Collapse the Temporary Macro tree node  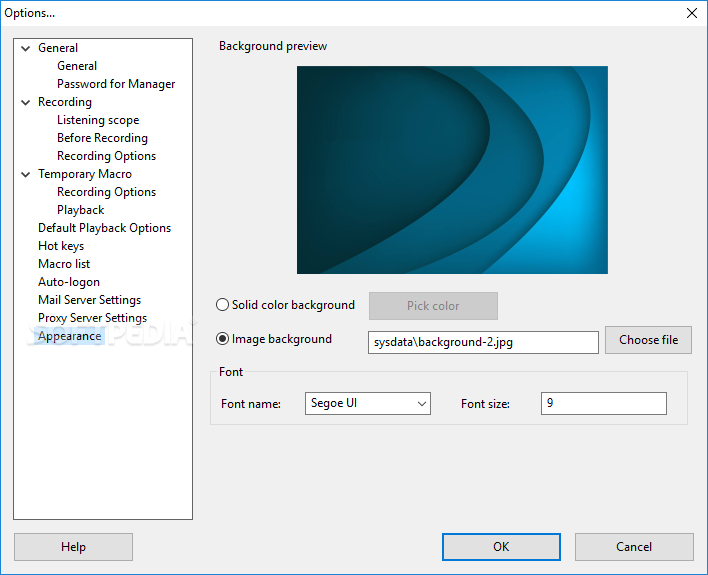(26, 174)
